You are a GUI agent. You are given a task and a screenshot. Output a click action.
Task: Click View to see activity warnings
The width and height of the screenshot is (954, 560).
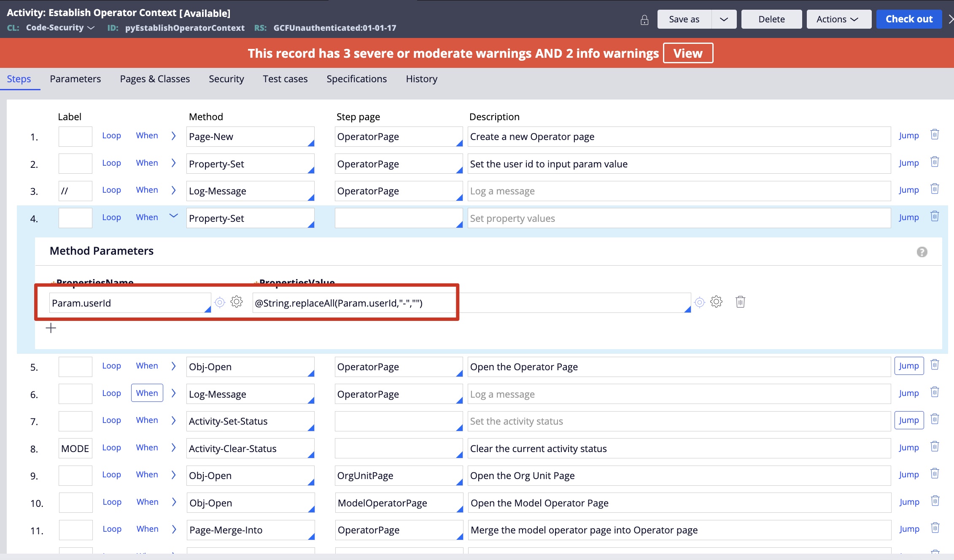point(687,53)
